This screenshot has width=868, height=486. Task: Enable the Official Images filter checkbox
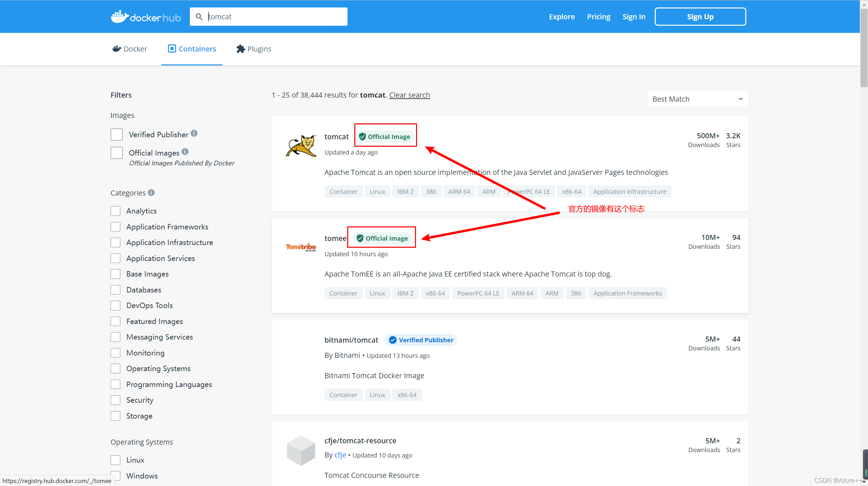click(117, 153)
